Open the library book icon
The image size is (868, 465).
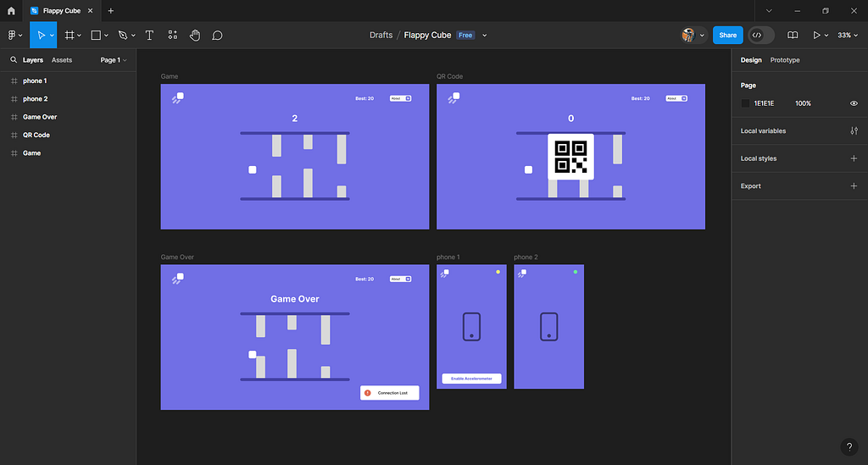[x=793, y=35]
